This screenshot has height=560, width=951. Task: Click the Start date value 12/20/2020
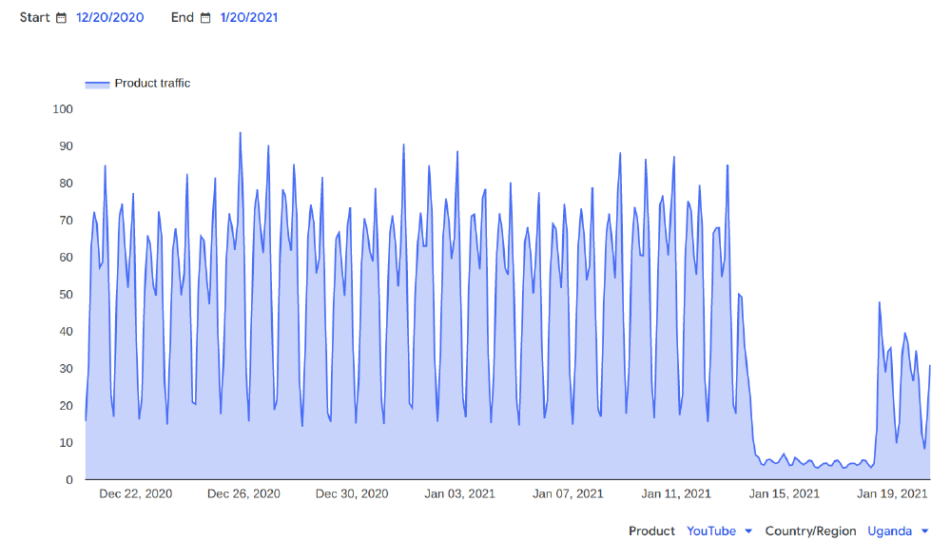tap(109, 17)
